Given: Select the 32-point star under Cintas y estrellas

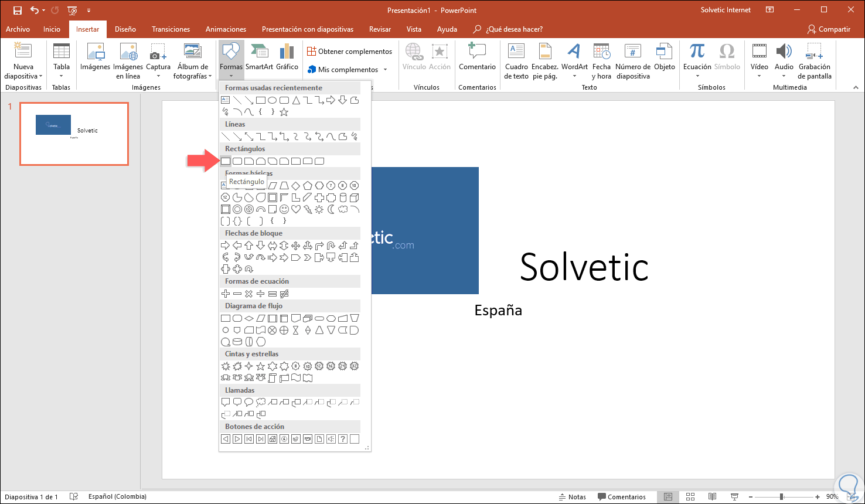Looking at the screenshot, I should coord(355,366).
